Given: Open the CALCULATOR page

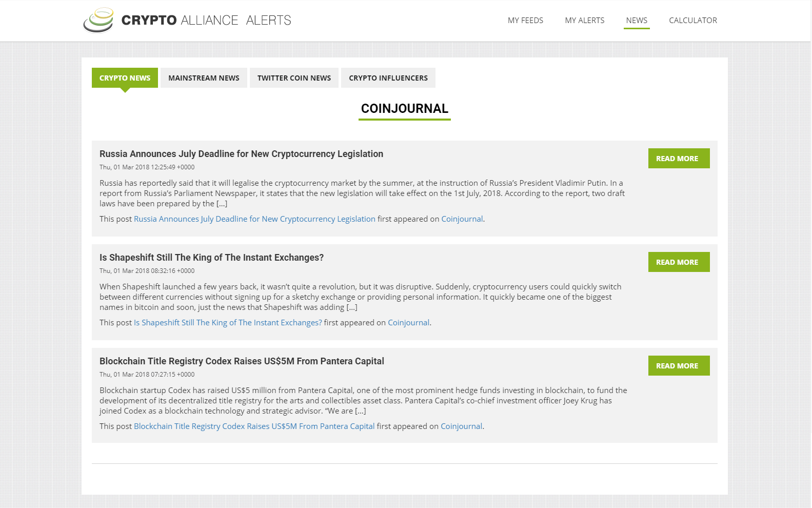Looking at the screenshot, I should coord(693,21).
